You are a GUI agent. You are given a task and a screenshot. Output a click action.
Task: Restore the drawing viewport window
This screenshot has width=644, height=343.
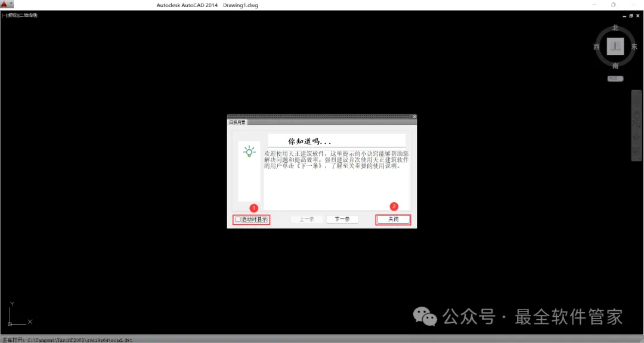click(x=631, y=16)
